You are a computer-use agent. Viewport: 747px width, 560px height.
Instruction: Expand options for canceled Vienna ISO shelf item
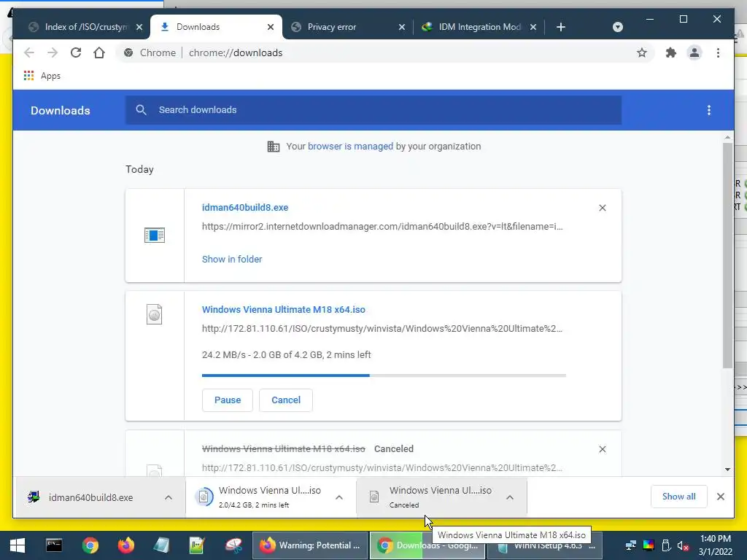510,497
